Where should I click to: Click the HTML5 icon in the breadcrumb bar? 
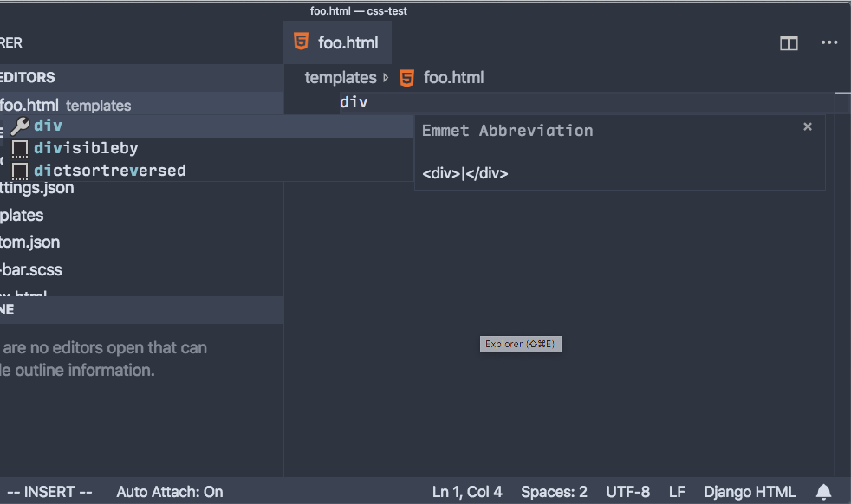pos(406,77)
